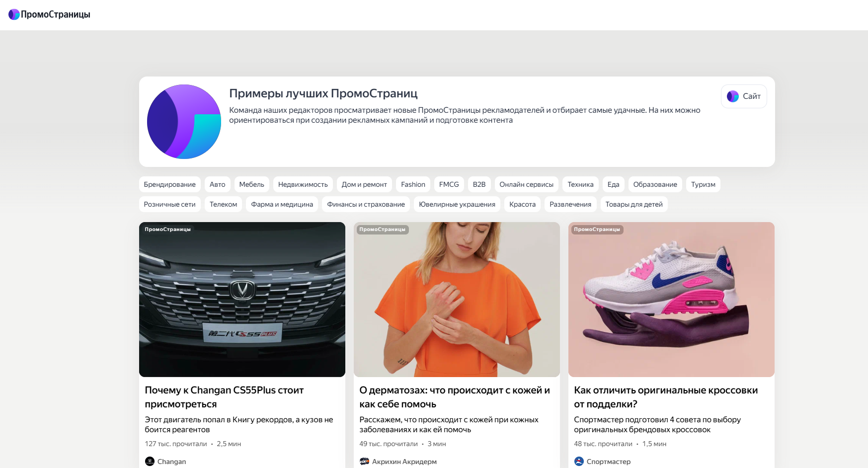The image size is (868, 468).
Task: Enable the Недвижимость filter chip
Action: pos(303,184)
